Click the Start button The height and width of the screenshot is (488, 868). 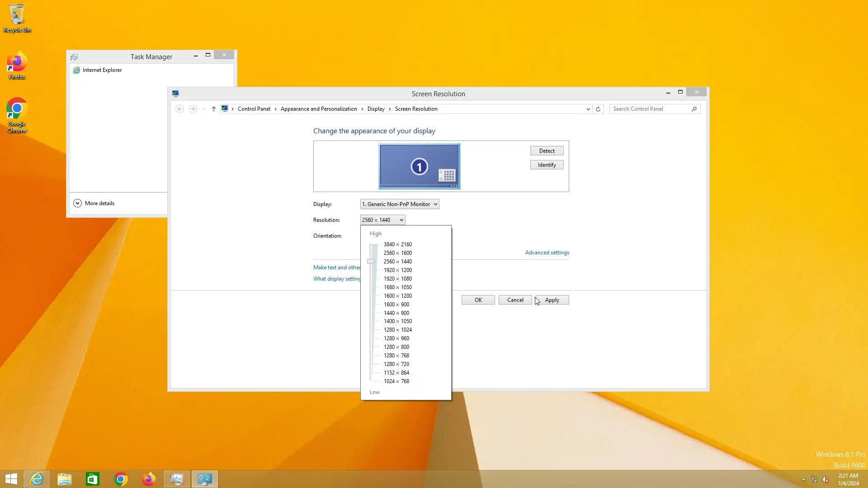(x=11, y=479)
